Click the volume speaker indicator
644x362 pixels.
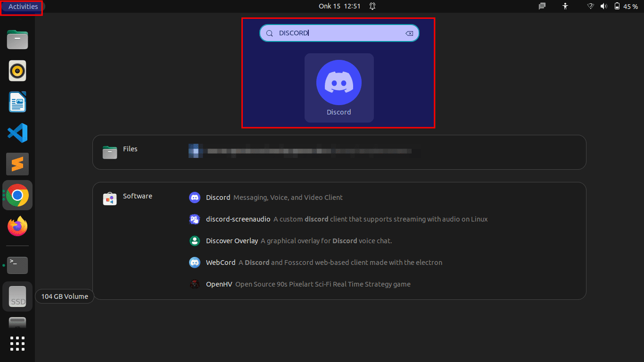pos(603,6)
